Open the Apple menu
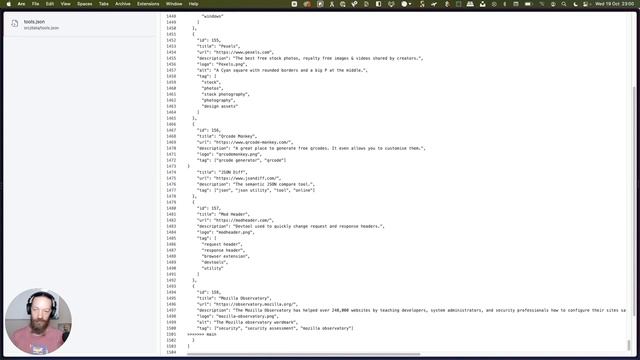The height and width of the screenshot is (360, 640). [9, 4]
